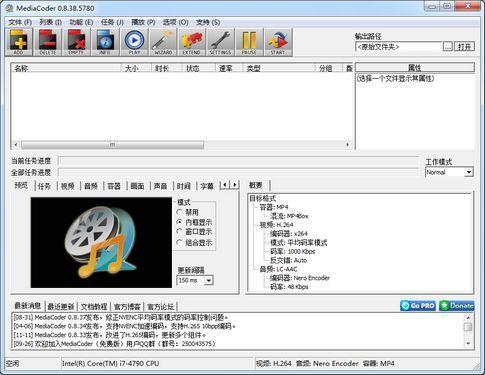Image resolution: width=485 pixels, height=375 pixels.
Task: Click the ADD file toolbar icon
Action: pos(19,42)
